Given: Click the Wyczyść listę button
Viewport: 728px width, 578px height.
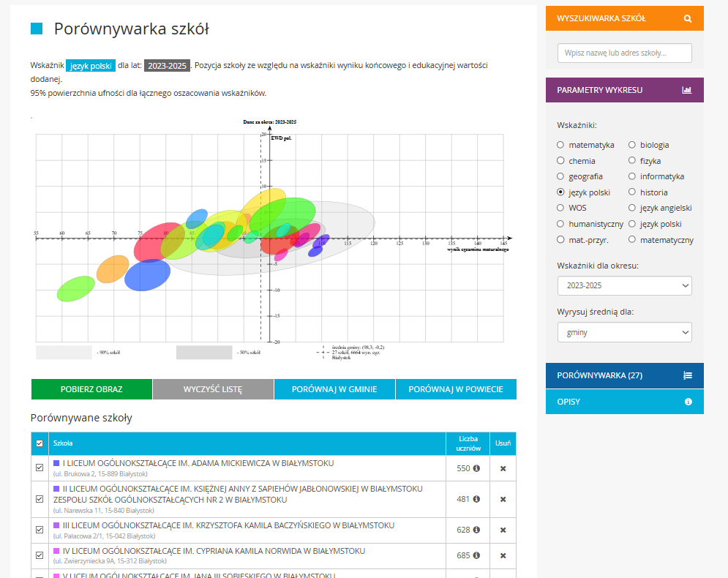Looking at the screenshot, I should pyautogui.click(x=213, y=389).
